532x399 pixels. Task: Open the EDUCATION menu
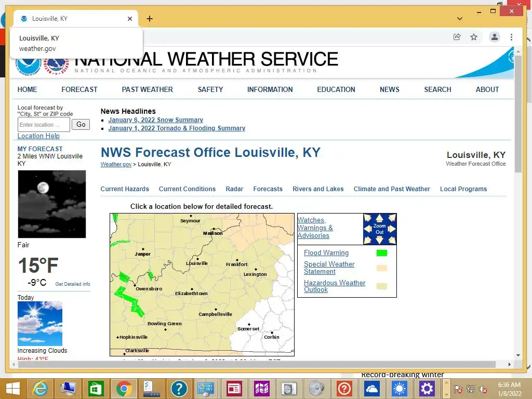336,89
